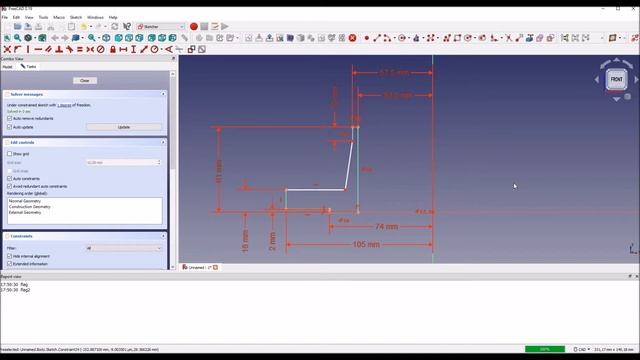Select the trim edge tool
Image resolution: width=640 pixels, height=360 pixels.
click(x=509, y=38)
